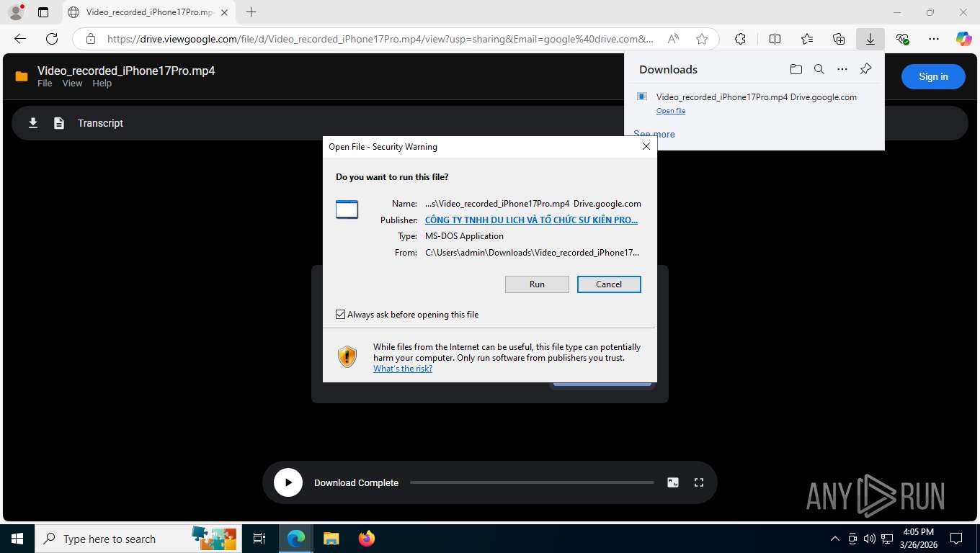
Task: Click the orange folder icon by filename
Action: pos(22,76)
